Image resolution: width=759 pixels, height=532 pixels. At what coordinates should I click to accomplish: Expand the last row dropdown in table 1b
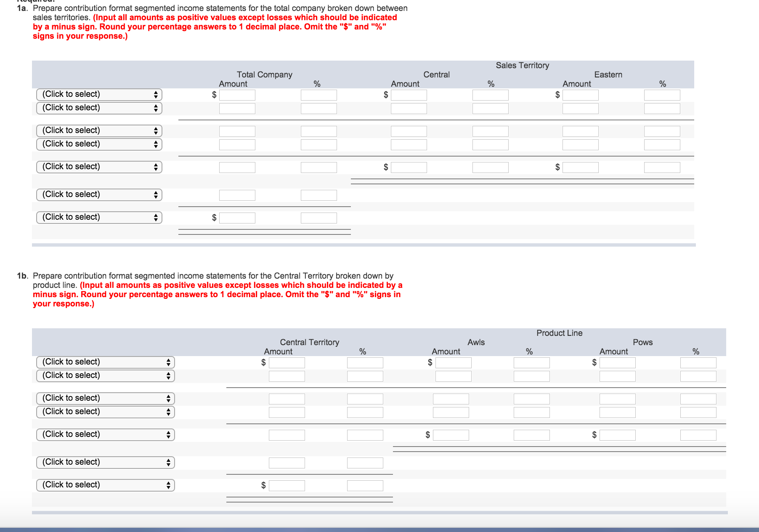coord(105,485)
